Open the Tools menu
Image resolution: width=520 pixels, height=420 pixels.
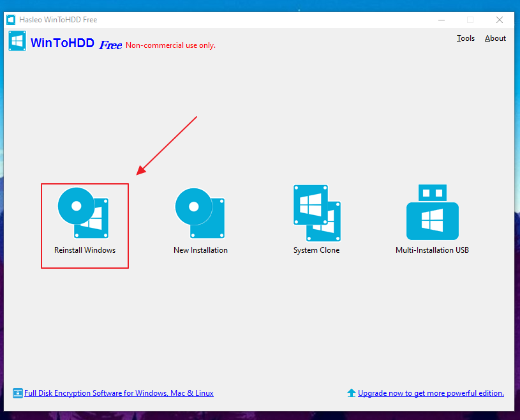466,38
